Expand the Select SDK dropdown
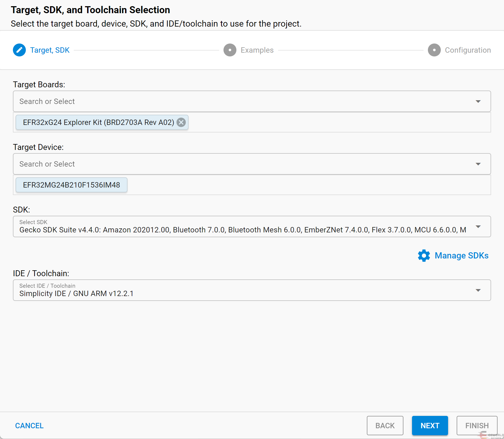The image size is (504, 439). (x=478, y=226)
